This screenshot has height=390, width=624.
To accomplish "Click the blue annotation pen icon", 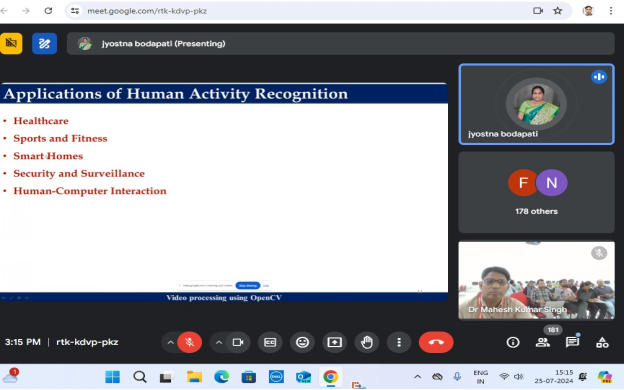I will pos(44,43).
